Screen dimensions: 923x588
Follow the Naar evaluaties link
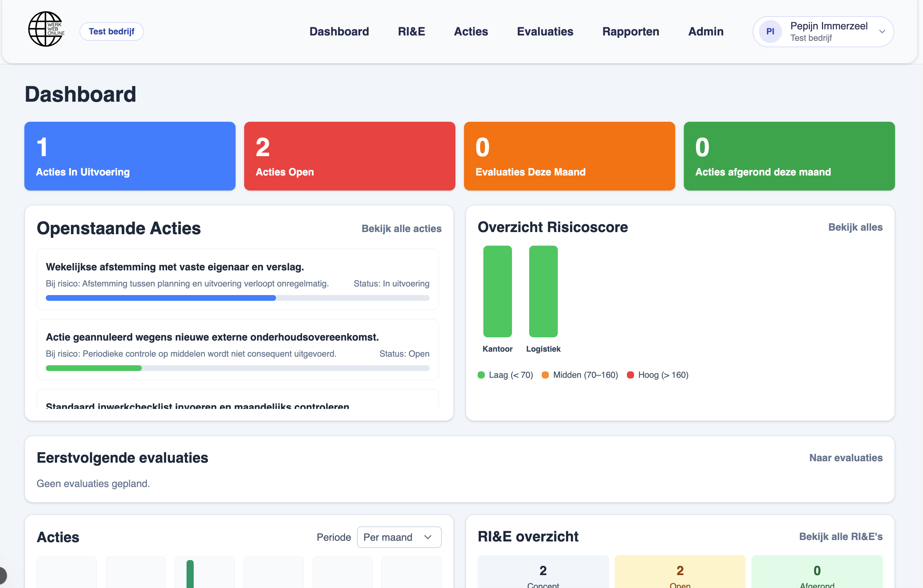(846, 457)
